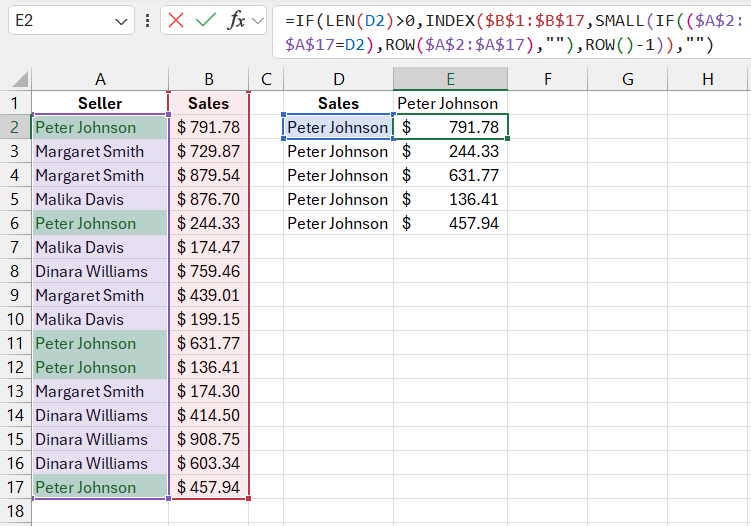The height and width of the screenshot is (526, 751).
Task: Click the $ 174.47 sales value
Action: click(x=209, y=247)
